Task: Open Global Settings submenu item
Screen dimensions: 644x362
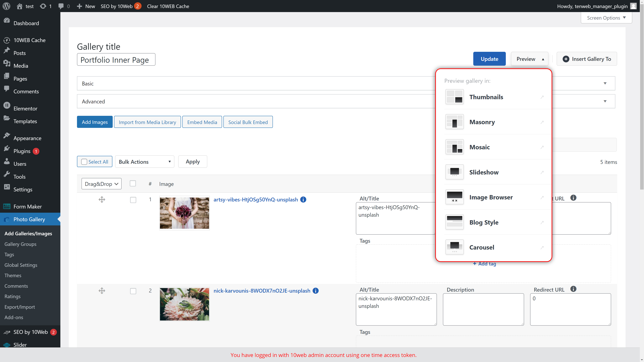Action: pos(21,265)
